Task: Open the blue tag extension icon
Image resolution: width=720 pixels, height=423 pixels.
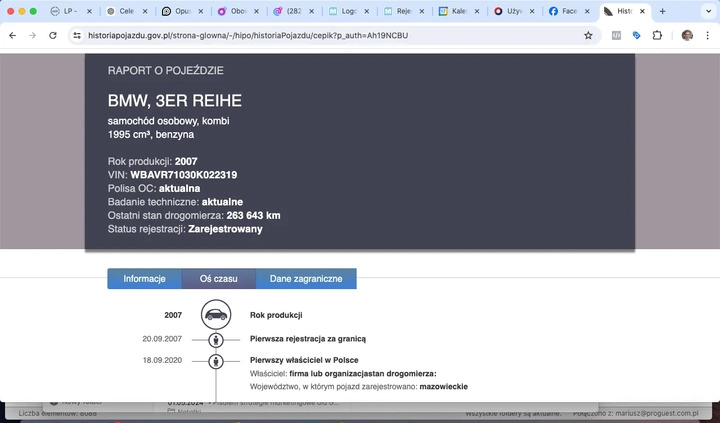Action: point(636,35)
